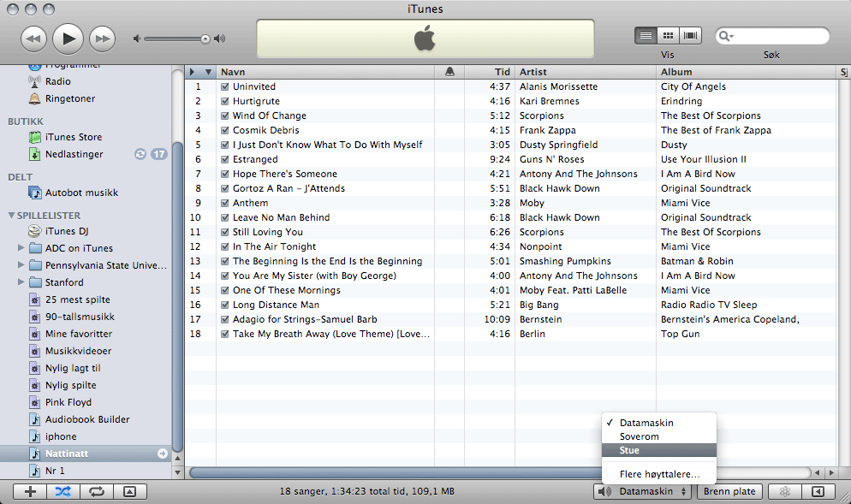Screen dimensions: 851x504
Task: Select the 25 mest spilte smart playlist
Action: coord(78,299)
